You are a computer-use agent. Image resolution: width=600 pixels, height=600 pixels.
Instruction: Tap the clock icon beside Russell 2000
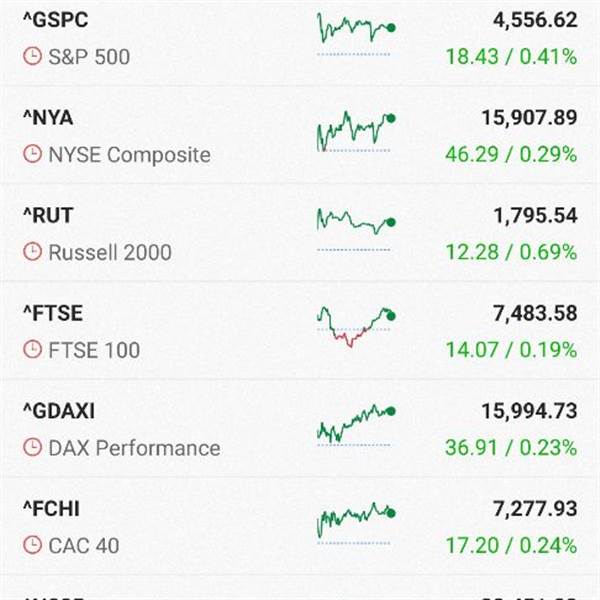[x=33, y=252]
